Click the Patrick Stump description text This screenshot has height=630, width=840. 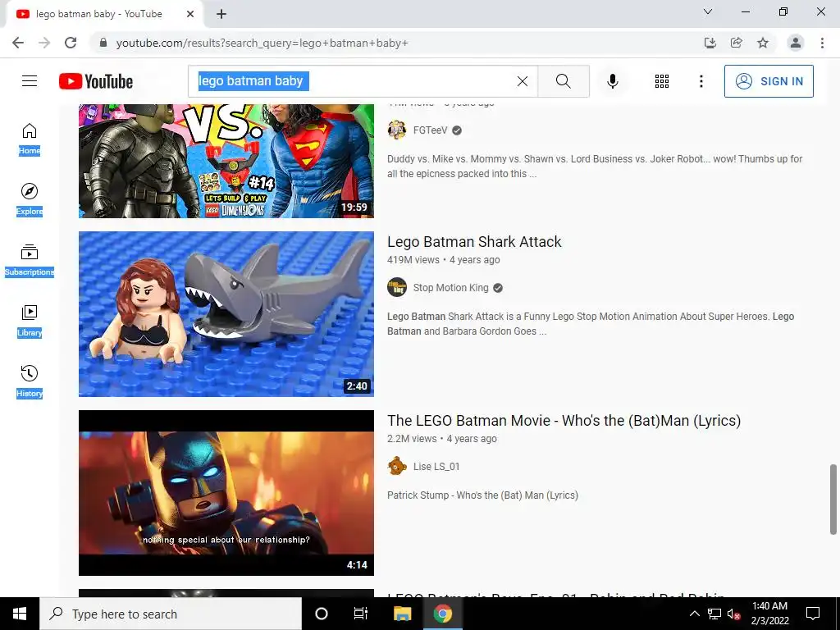(482, 495)
